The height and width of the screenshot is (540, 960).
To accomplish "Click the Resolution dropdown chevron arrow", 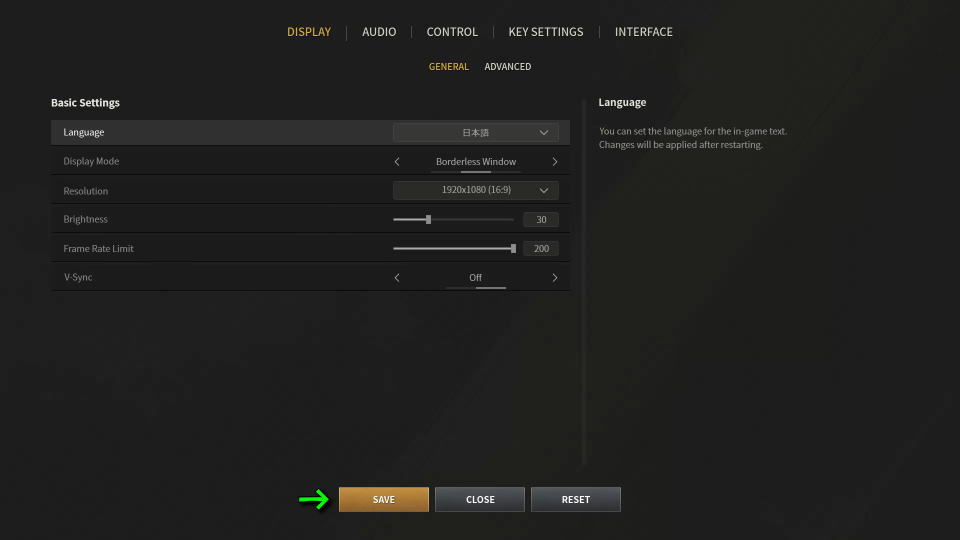I will [544, 190].
